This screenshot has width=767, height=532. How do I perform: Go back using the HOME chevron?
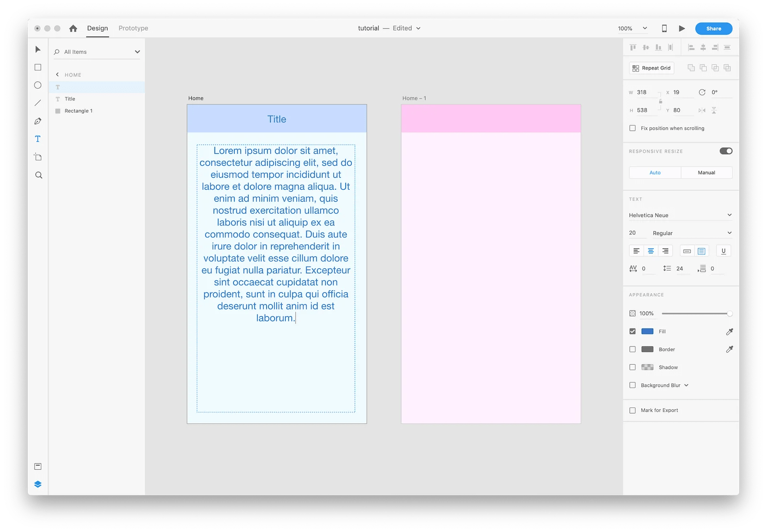58,75
